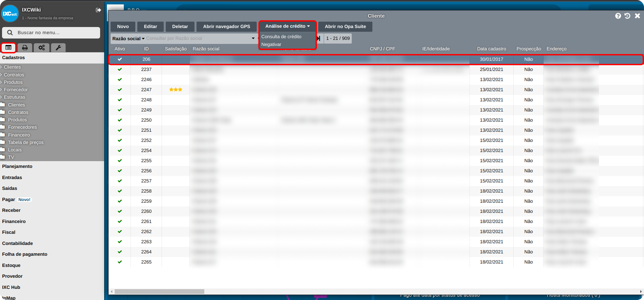Image resolution: width=644 pixels, height=300 pixels.
Task: Open the printer tab icon in sidebar
Action: coord(25,48)
